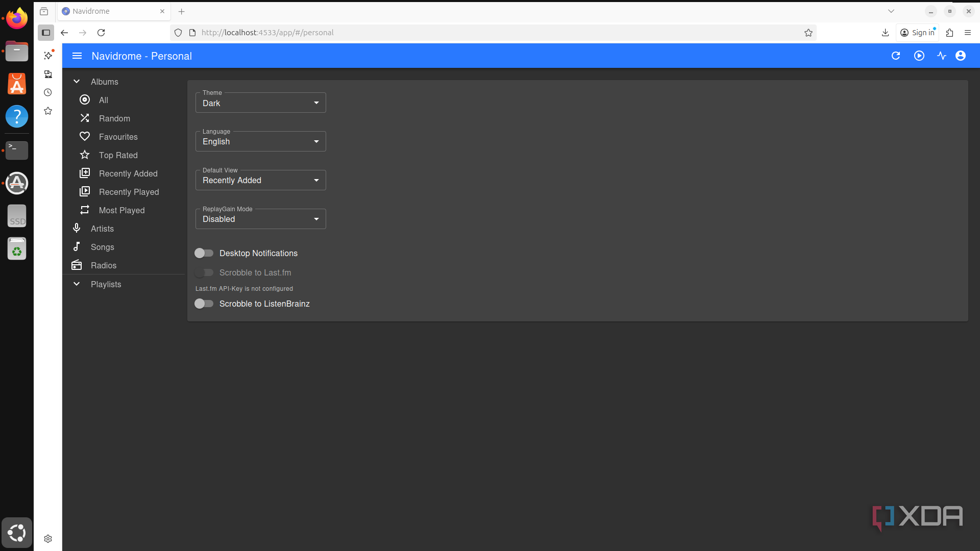Open the user account icon
This screenshot has width=980, height=551.
[961, 56]
